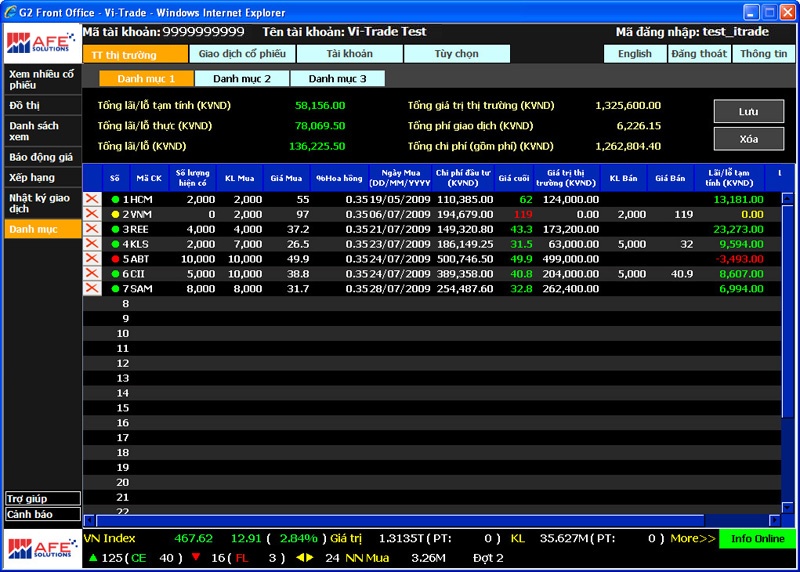
Task: Click the VN Index value 467.62
Action: pyautogui.click(x=193, y=538)
